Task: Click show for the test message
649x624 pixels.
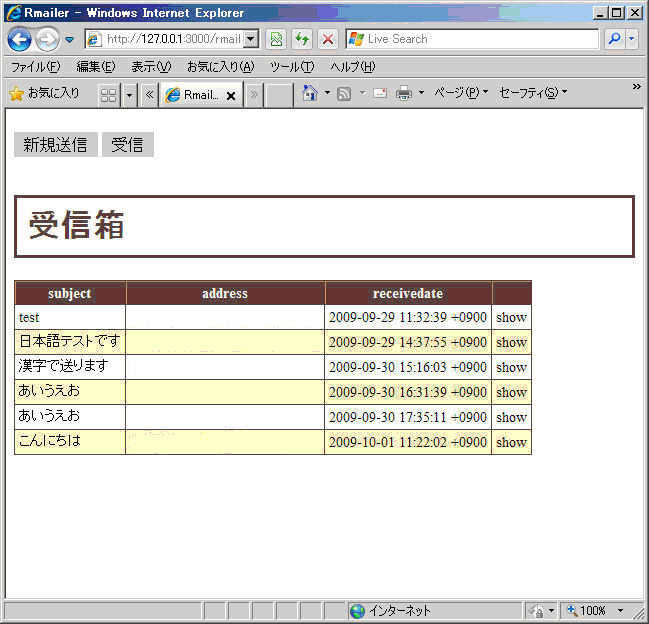Action: tap(512, 318)
